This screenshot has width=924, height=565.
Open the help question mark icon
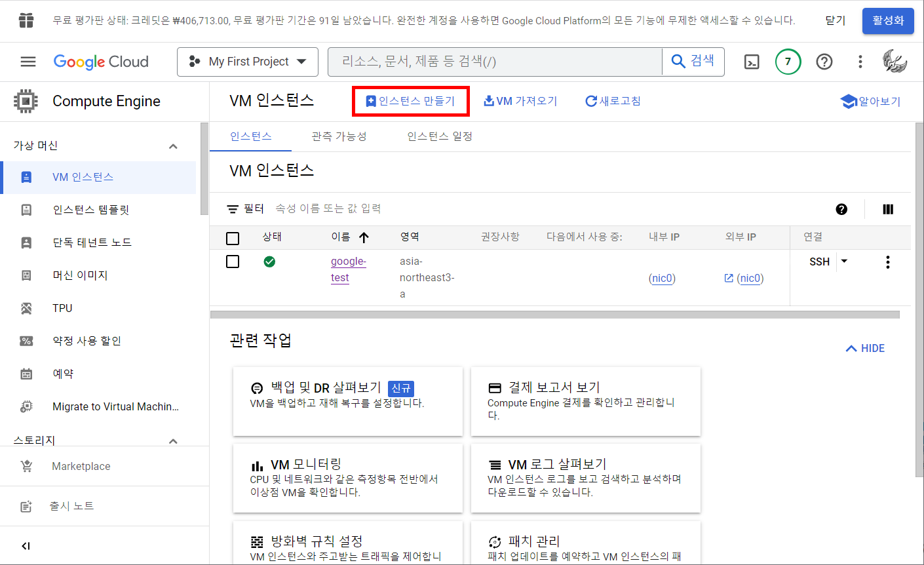tap(824, 62)
